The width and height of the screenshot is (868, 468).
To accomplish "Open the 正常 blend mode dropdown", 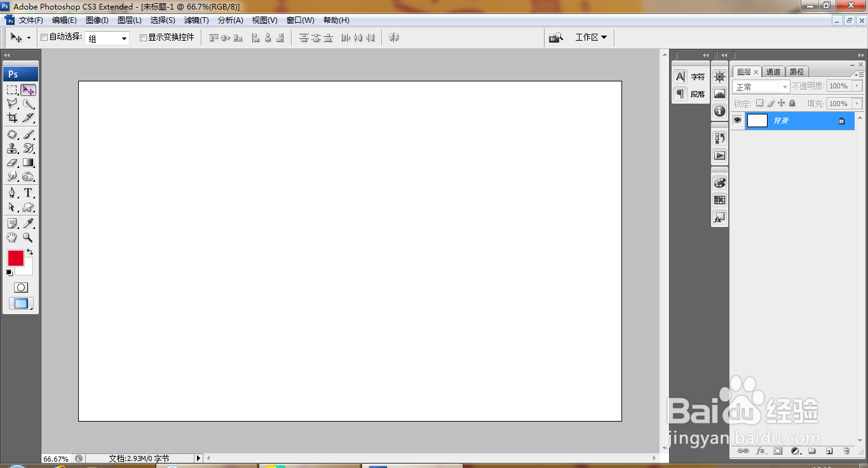I will 761,86.
